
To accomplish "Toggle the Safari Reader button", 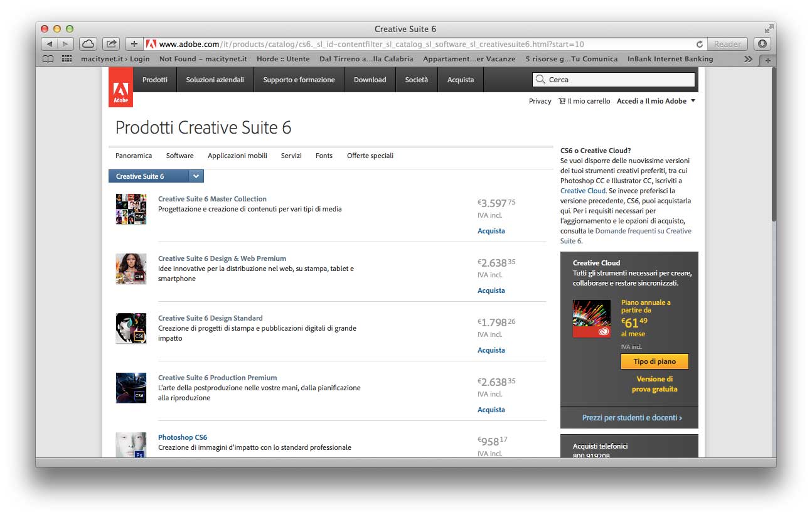I will pyautogui.click(x=728, y=44).
